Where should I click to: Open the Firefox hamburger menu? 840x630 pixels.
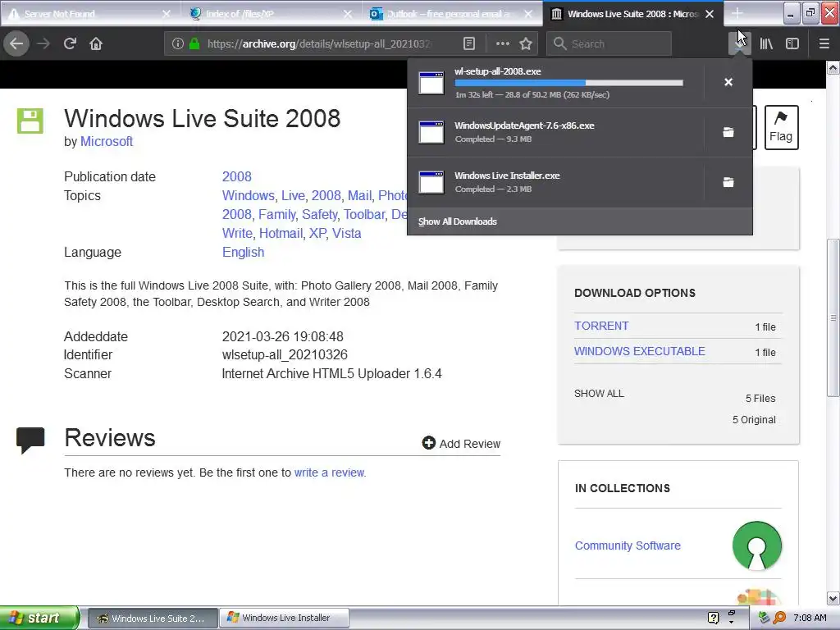click(x=824, y=43)
